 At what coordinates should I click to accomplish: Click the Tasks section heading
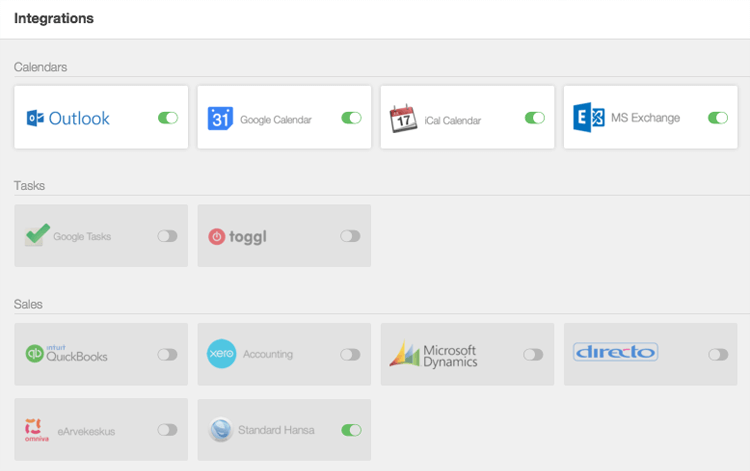29,186
